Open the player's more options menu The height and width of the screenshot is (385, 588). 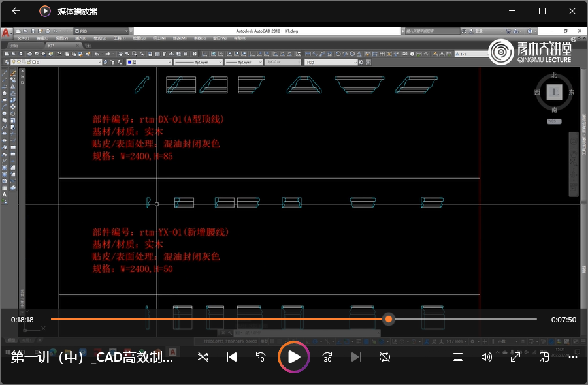(573, 357)
